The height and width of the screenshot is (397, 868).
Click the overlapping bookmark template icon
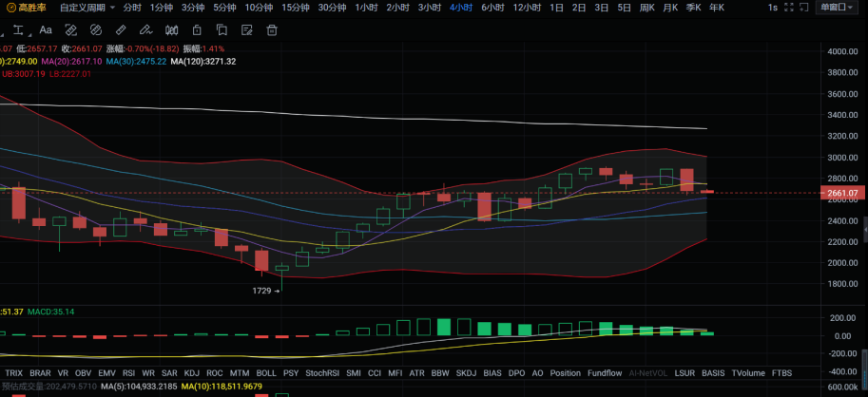222,29
